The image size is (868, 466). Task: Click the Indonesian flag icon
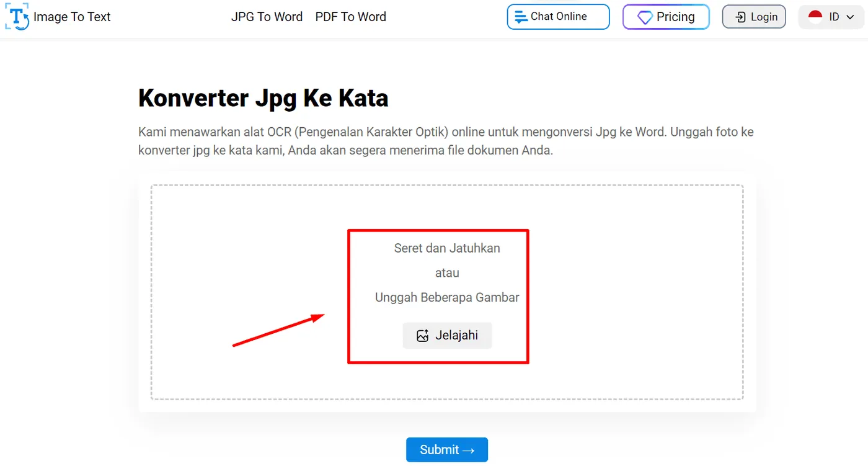coord(815,17)
